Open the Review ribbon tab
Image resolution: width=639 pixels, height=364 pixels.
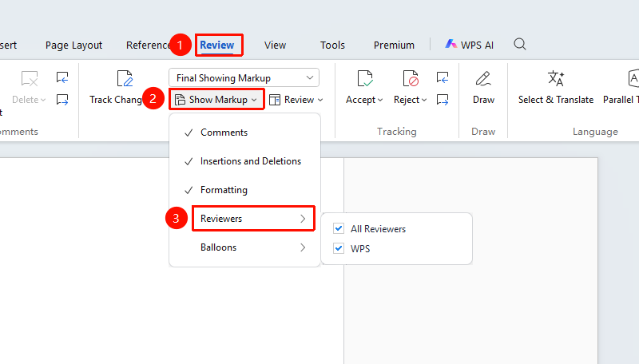pyautogui.click(x=216, y=45)
